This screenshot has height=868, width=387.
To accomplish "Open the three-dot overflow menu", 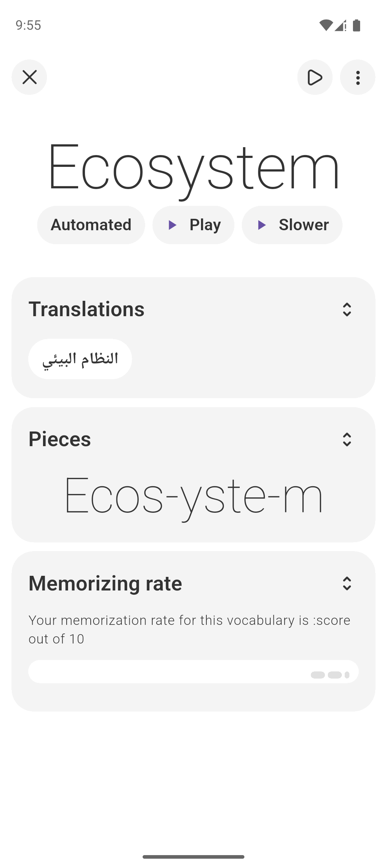I will (x=358, y=77).
